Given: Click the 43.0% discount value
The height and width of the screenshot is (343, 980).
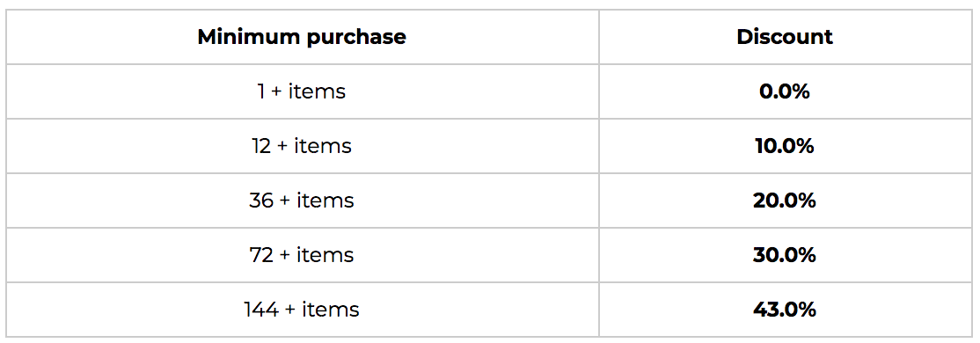Looking at the screenshot, I should pos(785,310).
